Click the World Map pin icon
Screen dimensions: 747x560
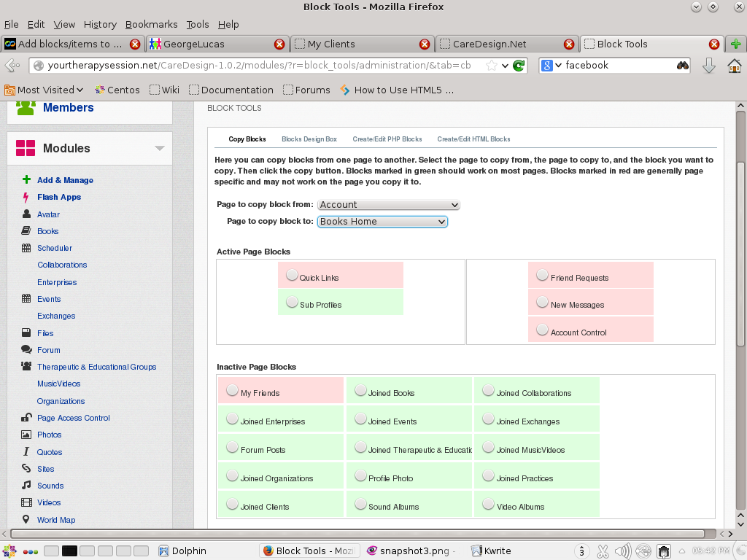[26, 520]
